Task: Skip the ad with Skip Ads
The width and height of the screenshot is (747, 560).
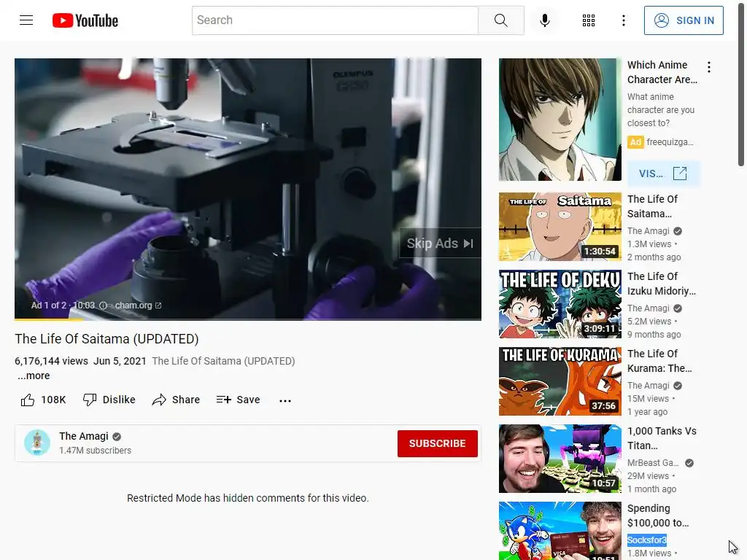Action: click(x=440, y=244)
